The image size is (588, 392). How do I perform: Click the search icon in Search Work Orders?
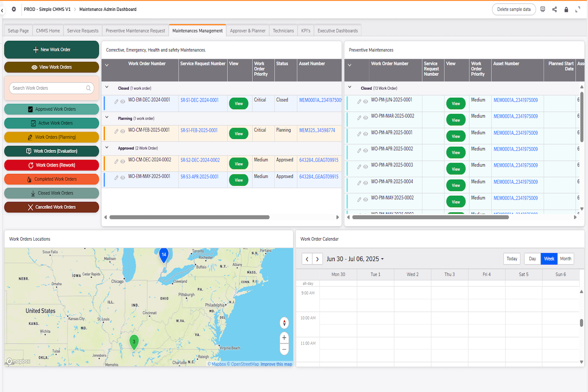[x=88, y=88]
